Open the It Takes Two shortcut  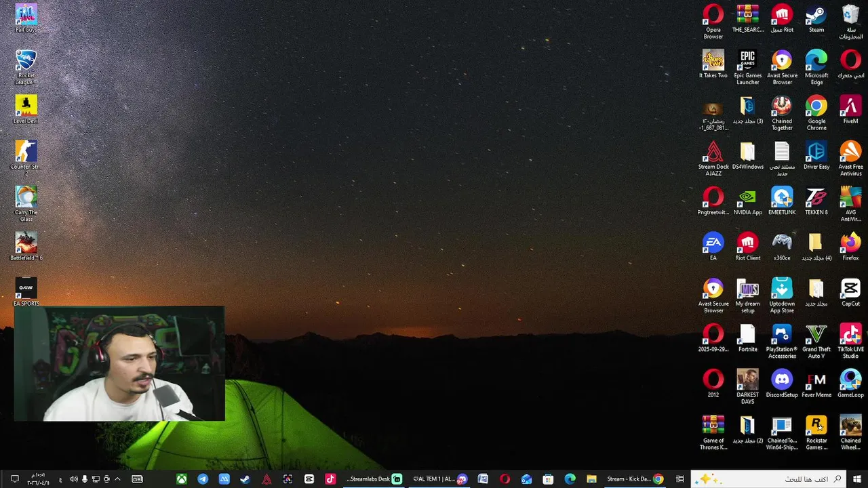click(x=713, y=64)
